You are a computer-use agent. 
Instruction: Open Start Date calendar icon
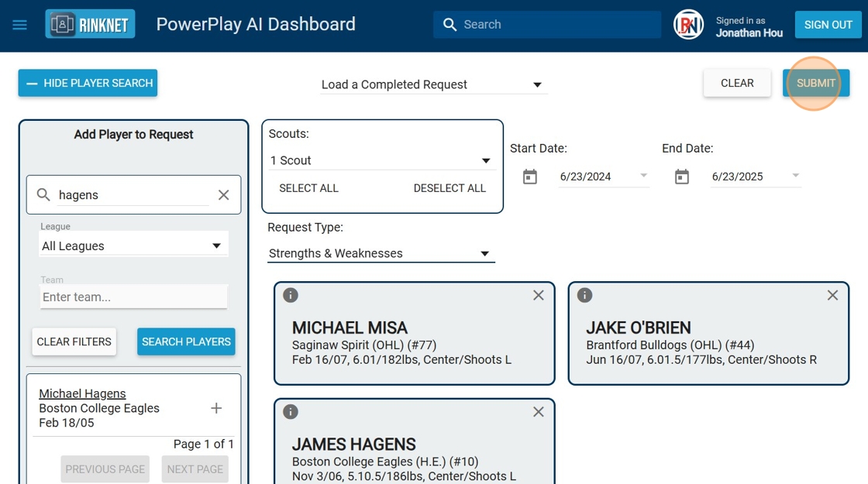(x=530, y=177)
